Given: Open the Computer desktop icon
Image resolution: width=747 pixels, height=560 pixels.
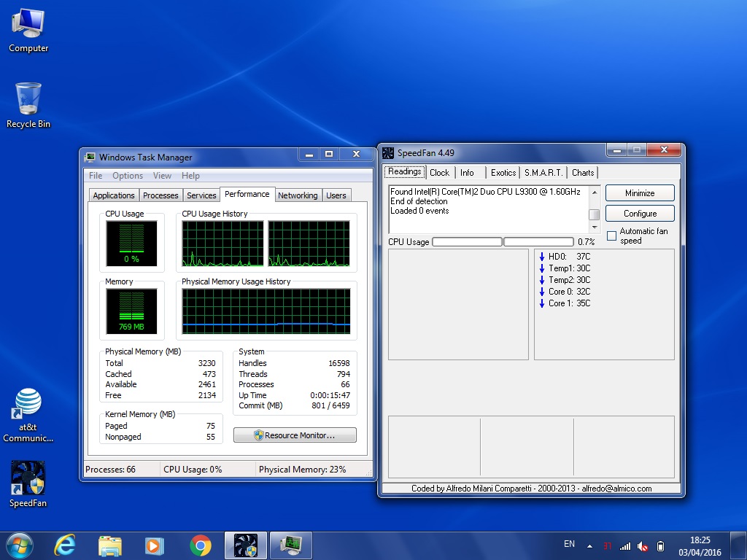Looking at the screenshot, I should tap(28, 29).
